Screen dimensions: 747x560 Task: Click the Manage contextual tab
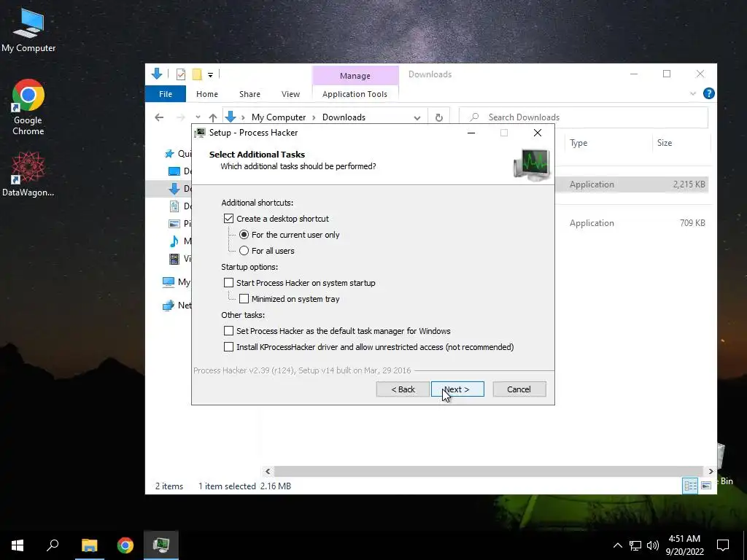pos(355,76)
